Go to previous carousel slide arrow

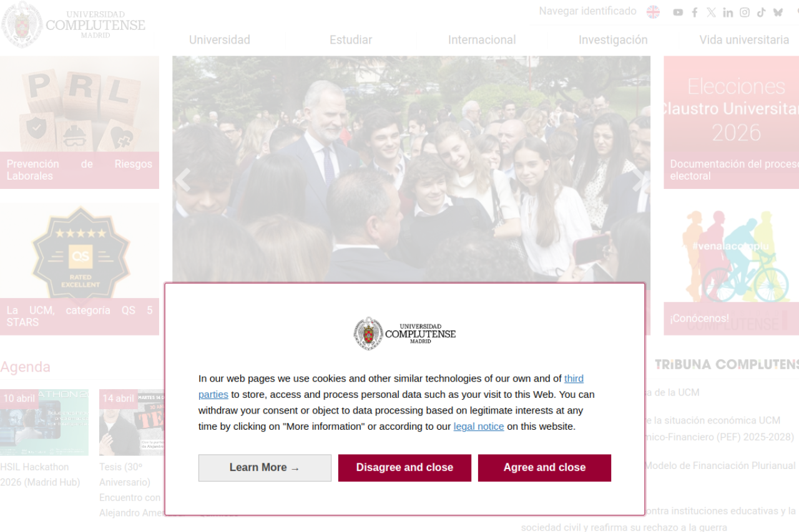click(182, 180)
